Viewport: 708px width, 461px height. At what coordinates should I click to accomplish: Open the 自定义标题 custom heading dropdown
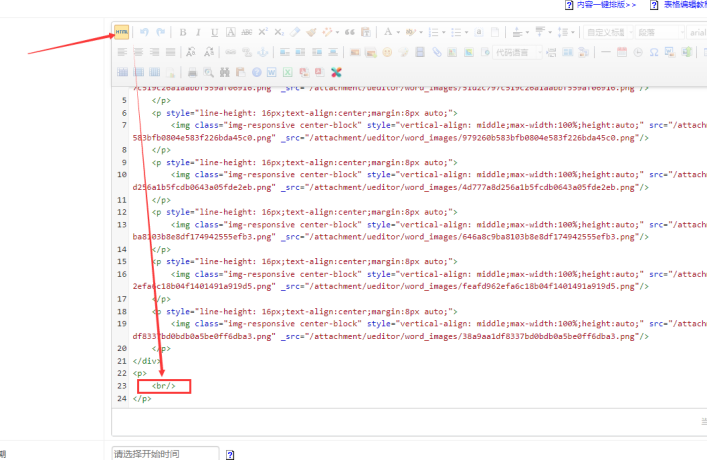(606, 32)
